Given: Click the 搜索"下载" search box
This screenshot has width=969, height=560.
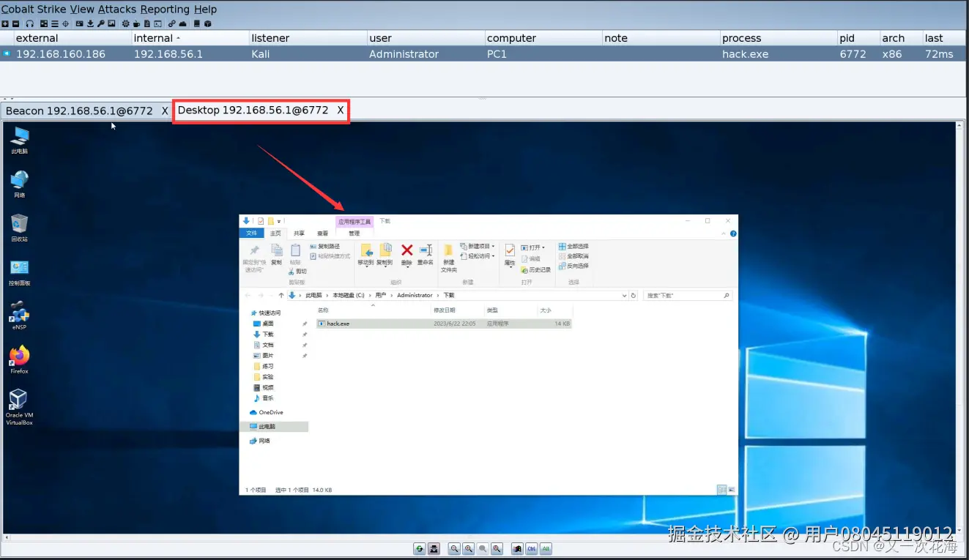Looking at the screenshot, I should (x=687, y=295).
